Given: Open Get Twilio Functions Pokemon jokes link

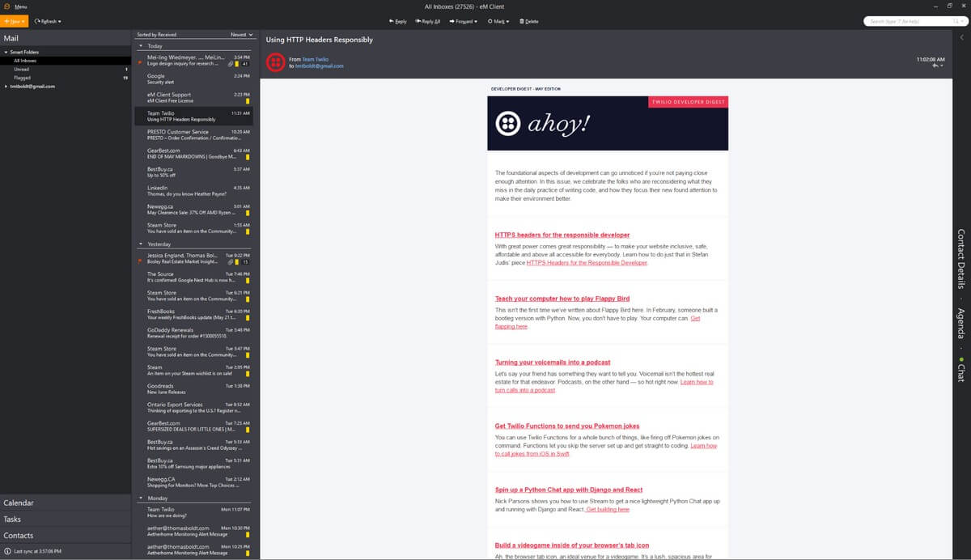Looking at the screenshot, I should pos(567,426).
